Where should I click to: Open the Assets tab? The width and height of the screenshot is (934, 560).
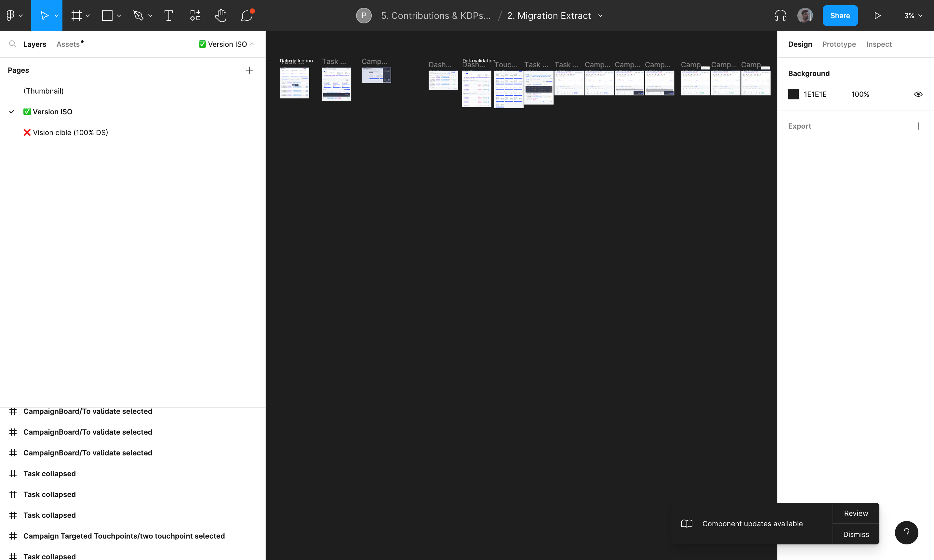pos(68,44)
